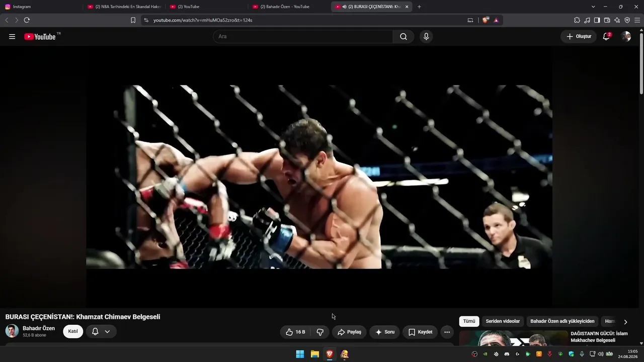Open a new browser tab

coord(419,7)
